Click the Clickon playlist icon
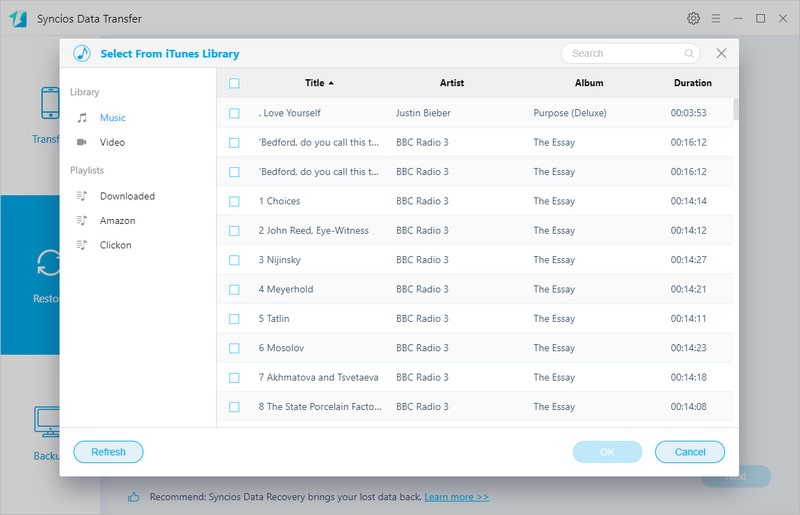 point(82,245)
